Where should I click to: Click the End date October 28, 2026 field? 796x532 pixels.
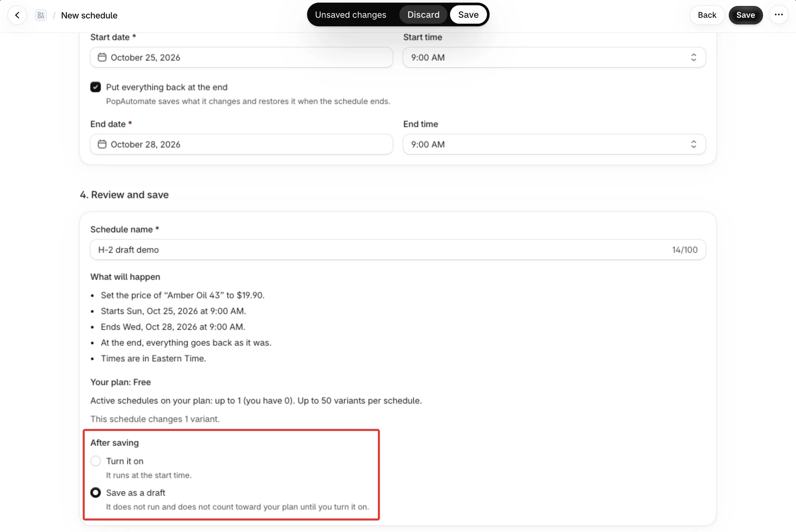point(241,144)
